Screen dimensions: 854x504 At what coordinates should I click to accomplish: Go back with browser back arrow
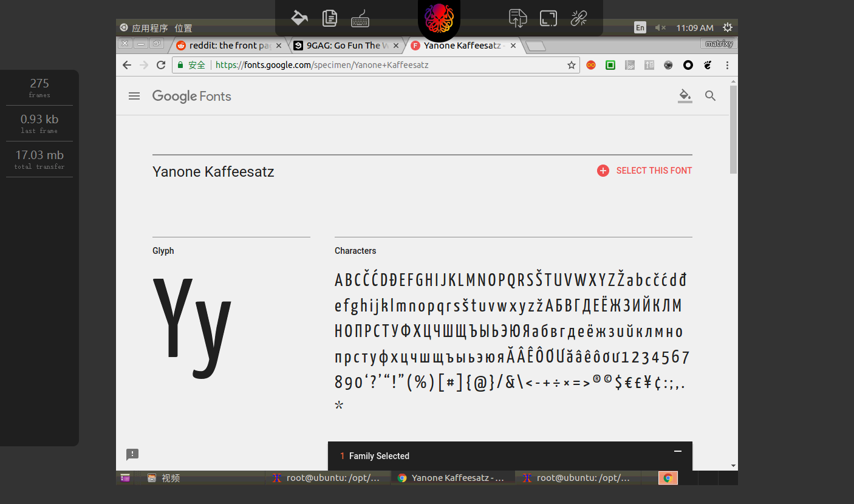point(126,65)
